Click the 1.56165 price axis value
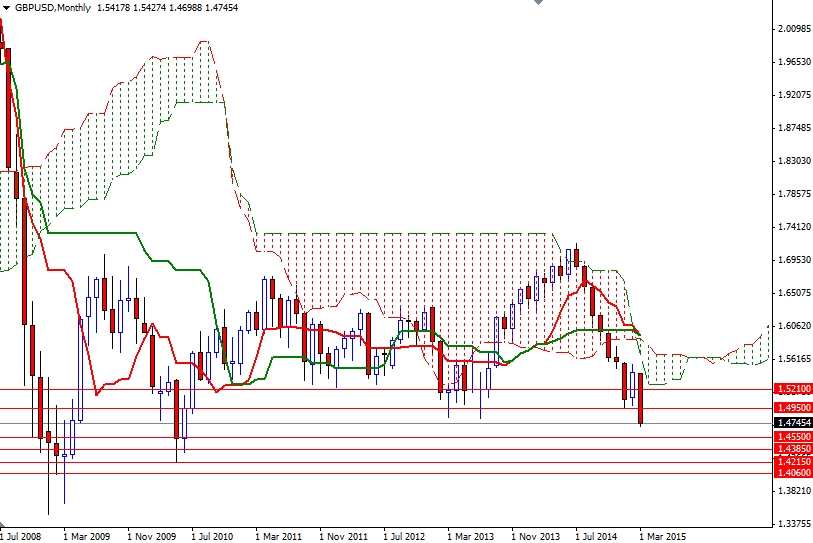This screenshot has height=543, width=813. pos(794,359)
